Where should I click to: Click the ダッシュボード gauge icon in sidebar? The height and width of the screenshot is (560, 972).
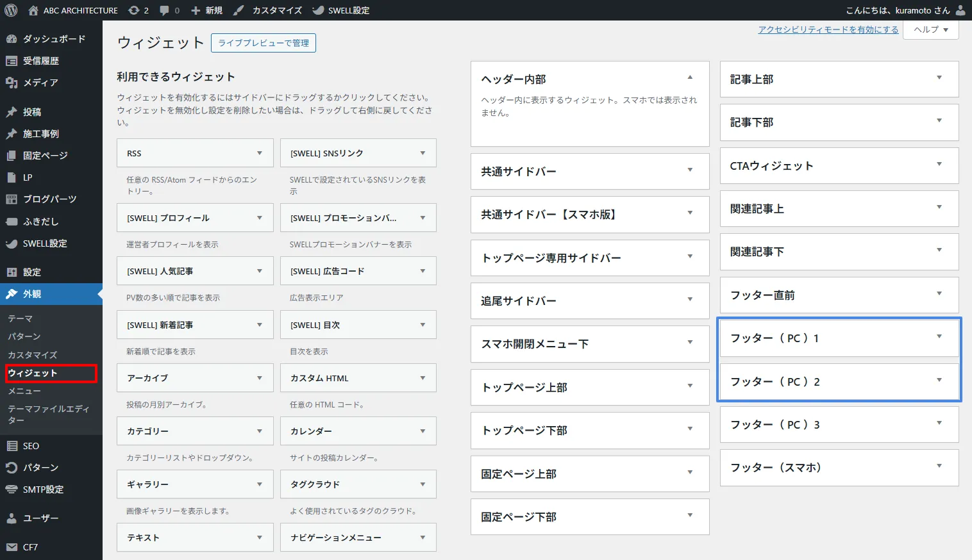pyautogui.click(x=12, y=39)
